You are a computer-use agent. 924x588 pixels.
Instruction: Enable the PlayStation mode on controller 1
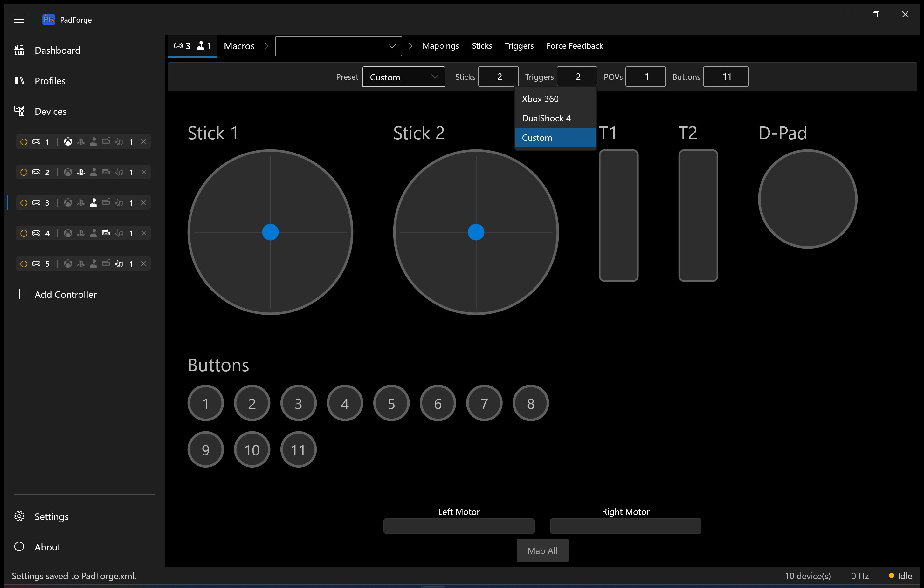click(x=81, y=141)
